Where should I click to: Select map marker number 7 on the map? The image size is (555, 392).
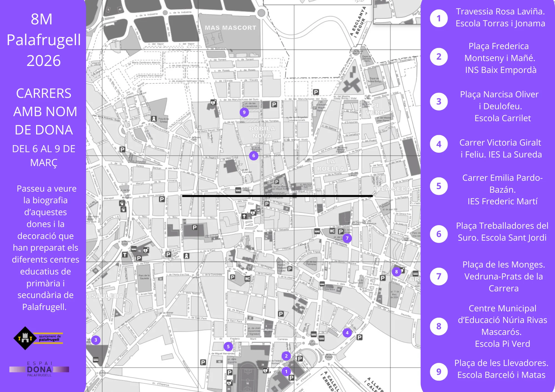(347, 238)
